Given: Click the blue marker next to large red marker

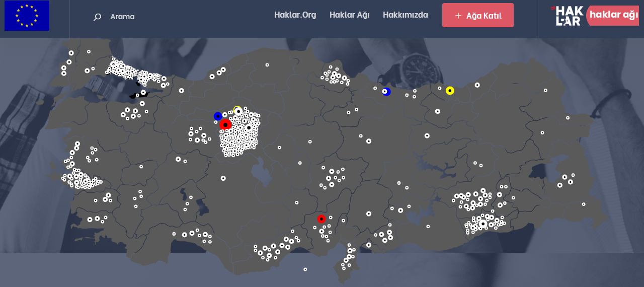Looking at the screenshot, I should (218, 116).
